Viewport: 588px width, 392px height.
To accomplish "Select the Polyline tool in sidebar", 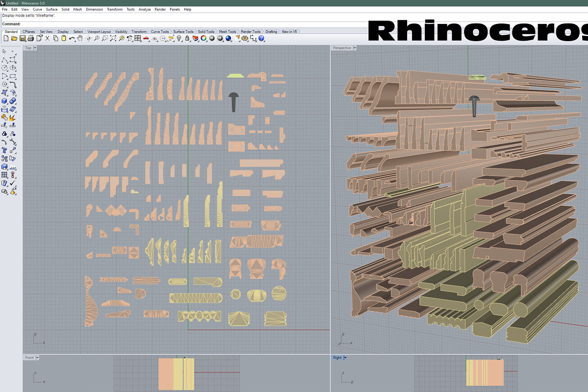I will (x=4, y=60).
